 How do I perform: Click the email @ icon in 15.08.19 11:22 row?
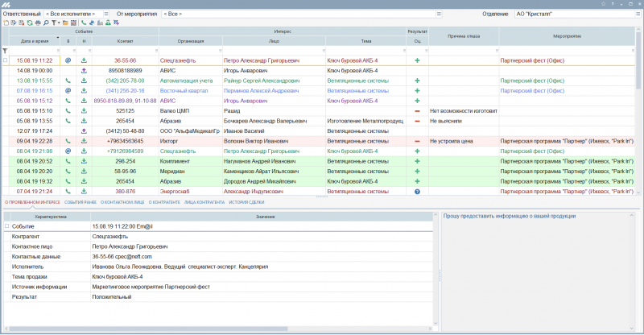68,60
